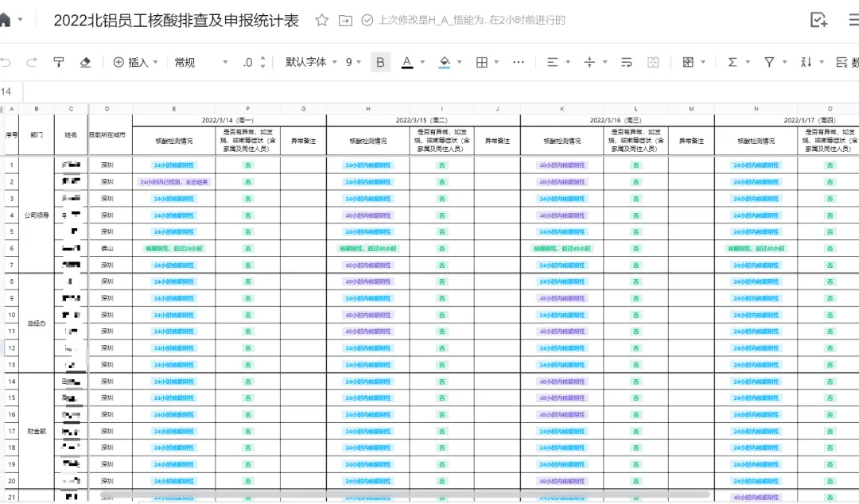This screenshot has width=859, height=504.
Task: Expand the font size 9 dropdown
Action: (x=353, y=62)
